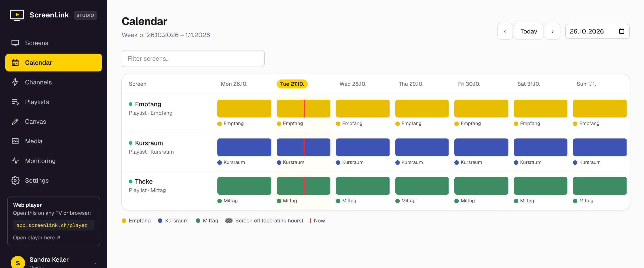Click the Calendar icon in sidebar
644x268 pixels.
coord(15,63)
